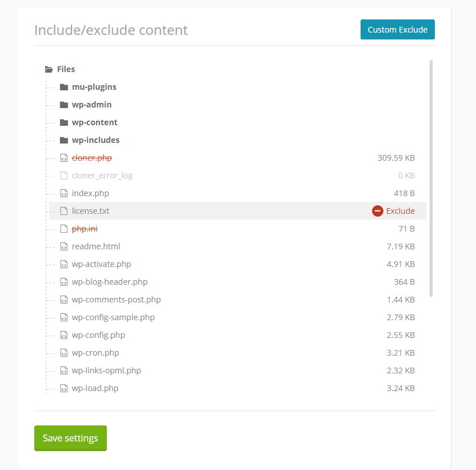Click the mu-plugins folder icon

point(64,87)
